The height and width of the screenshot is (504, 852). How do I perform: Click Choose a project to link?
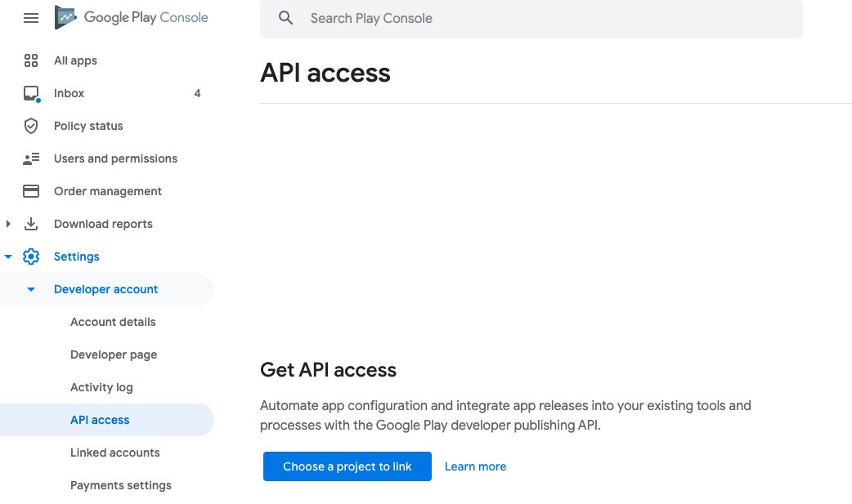(347, 466)
